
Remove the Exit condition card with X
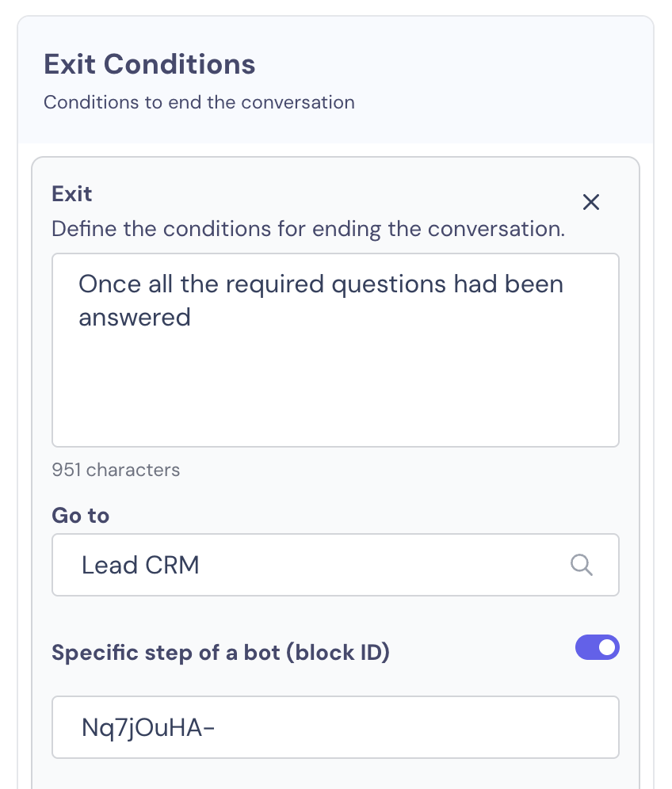(591, 202)
